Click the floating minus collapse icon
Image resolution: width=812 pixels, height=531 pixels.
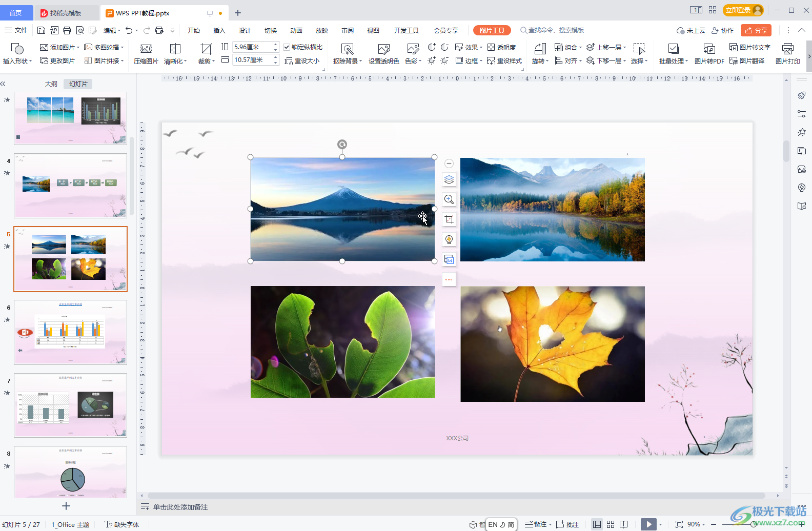click(449, 164)
